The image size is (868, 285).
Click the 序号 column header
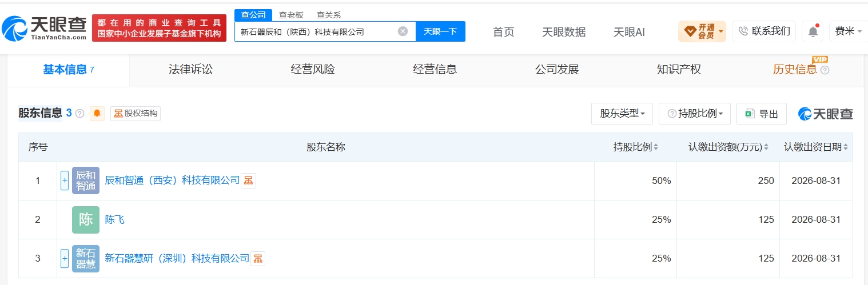tap(38, 147)
